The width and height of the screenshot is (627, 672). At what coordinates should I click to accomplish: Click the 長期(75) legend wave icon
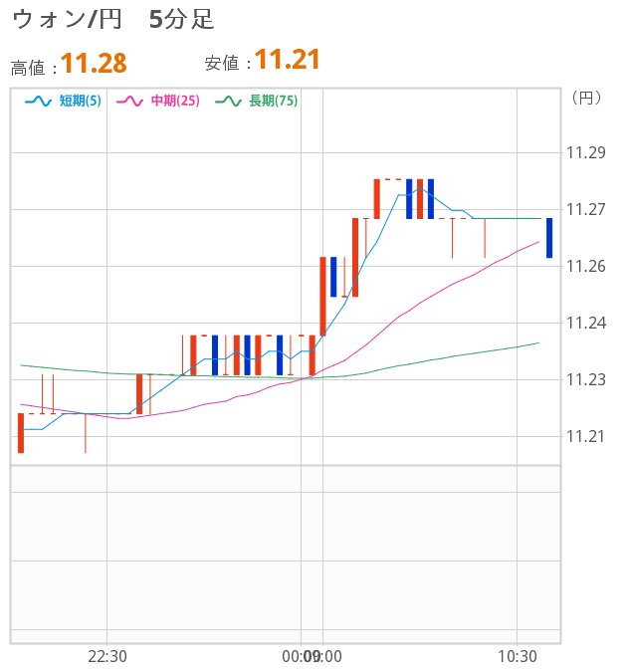click(x=228, y=102)
